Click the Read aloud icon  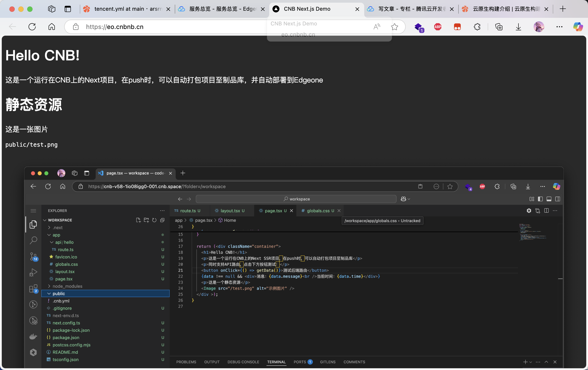[376, 27]
